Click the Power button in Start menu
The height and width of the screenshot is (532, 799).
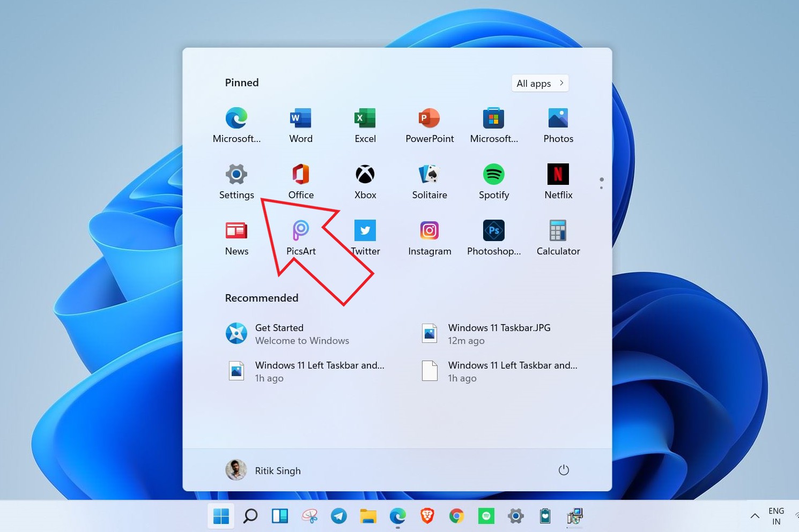click(x=564, y=470)
